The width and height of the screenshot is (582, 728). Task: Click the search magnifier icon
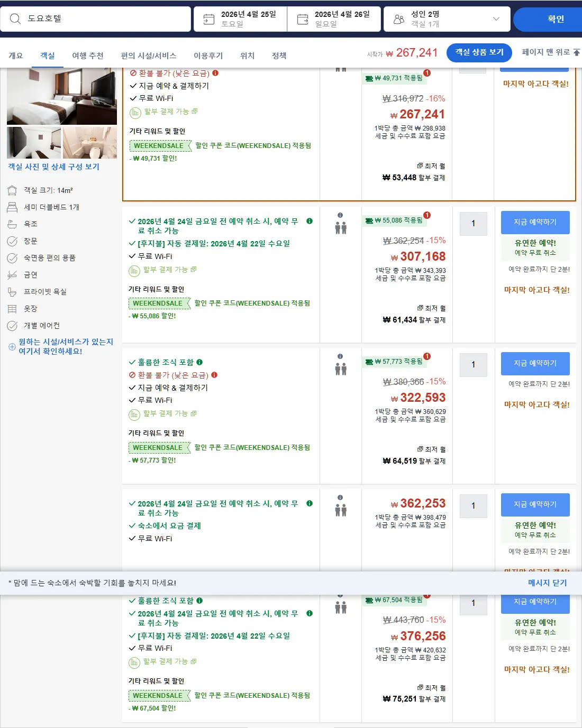pyautogui.click(x=15, y=19)
